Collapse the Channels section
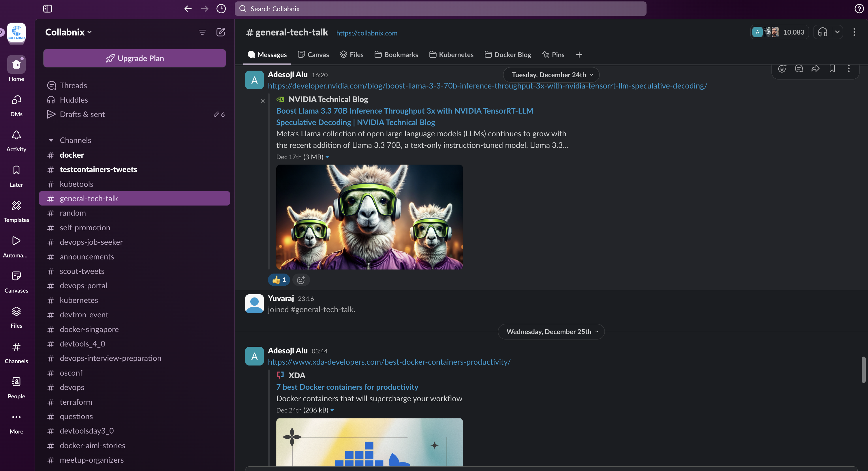 [51, 140]
